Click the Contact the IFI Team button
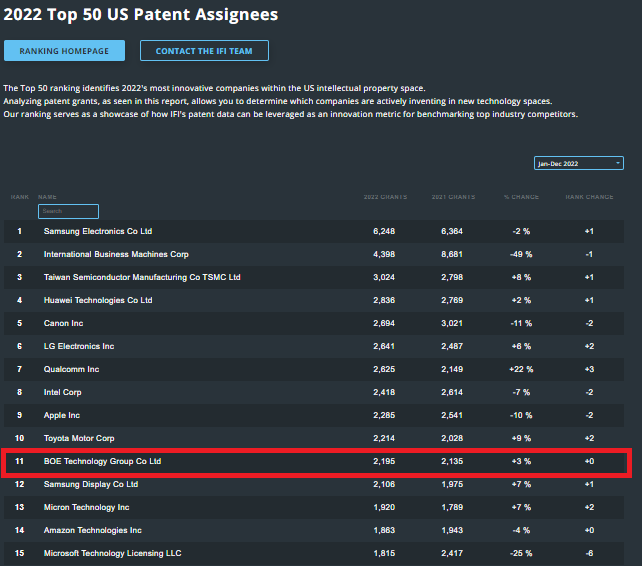The width and height of the screenshot is (642, 566). point(204,51)
